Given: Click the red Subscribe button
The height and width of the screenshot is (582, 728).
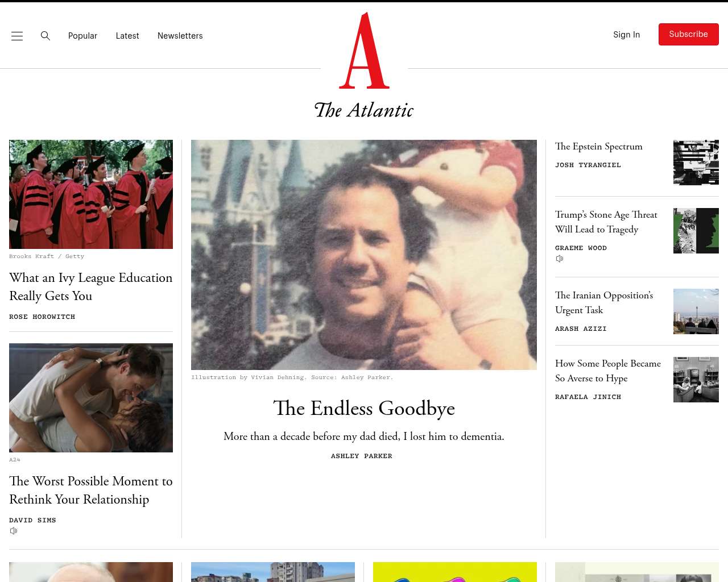Looking at the screenshot, I should (689, 35).
